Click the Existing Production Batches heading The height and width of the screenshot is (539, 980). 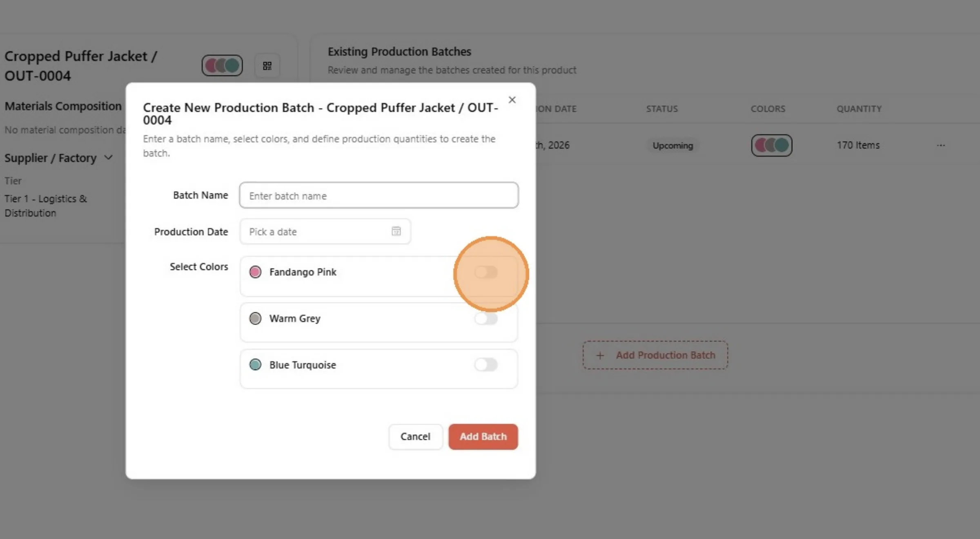pyautogui.click(x=399, y=52)
